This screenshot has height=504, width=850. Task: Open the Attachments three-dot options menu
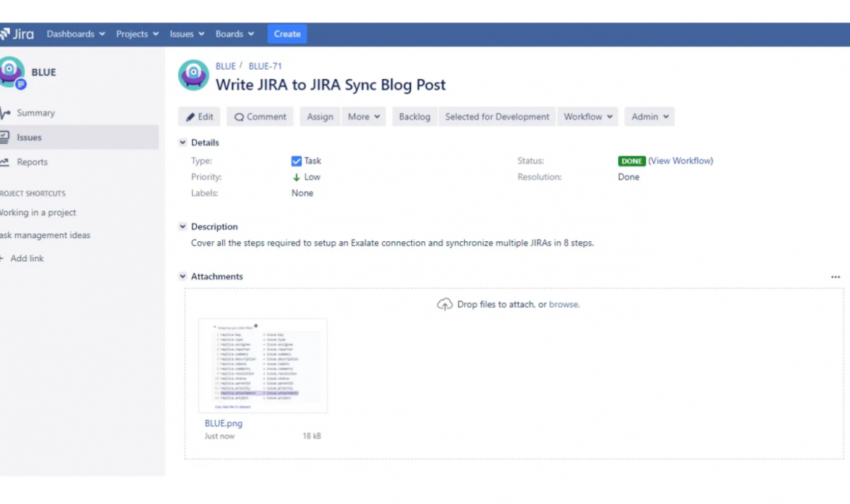[835, 277]
